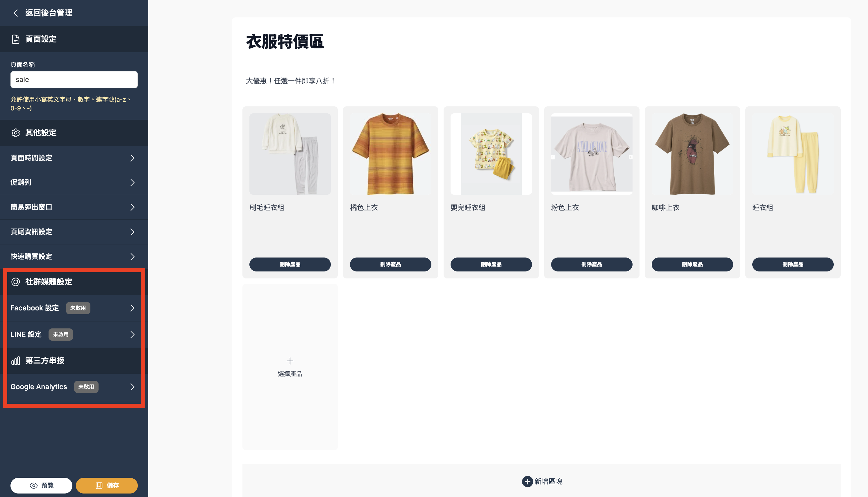Select the 嬰兒睡衣組 product image
This screenshot has width=868, height=497.
(x=491, y=154)
